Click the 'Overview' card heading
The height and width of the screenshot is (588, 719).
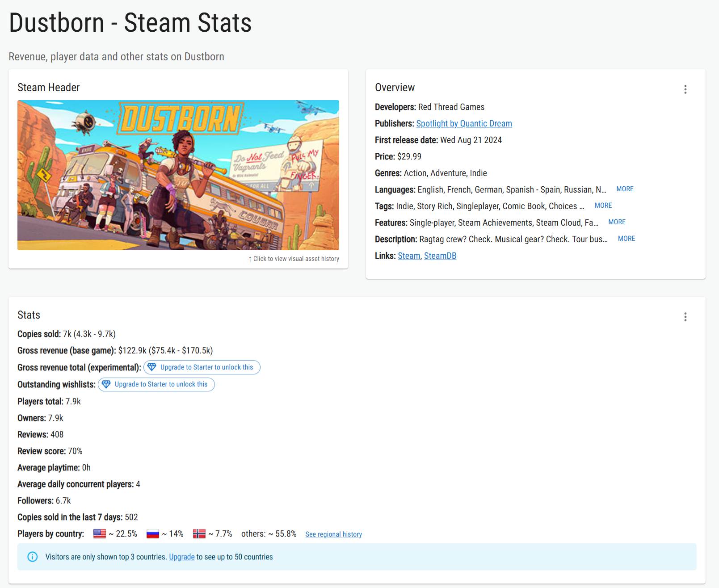pos(395,88)
